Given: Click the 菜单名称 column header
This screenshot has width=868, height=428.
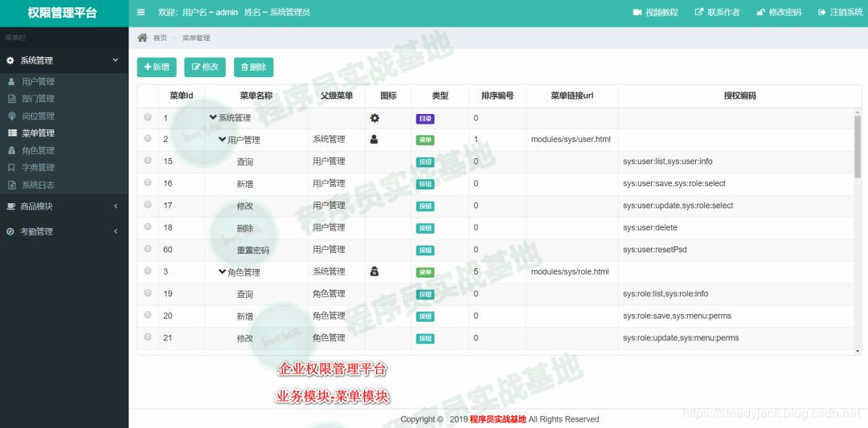Looking at the screenshot, I should pos(256,96).
